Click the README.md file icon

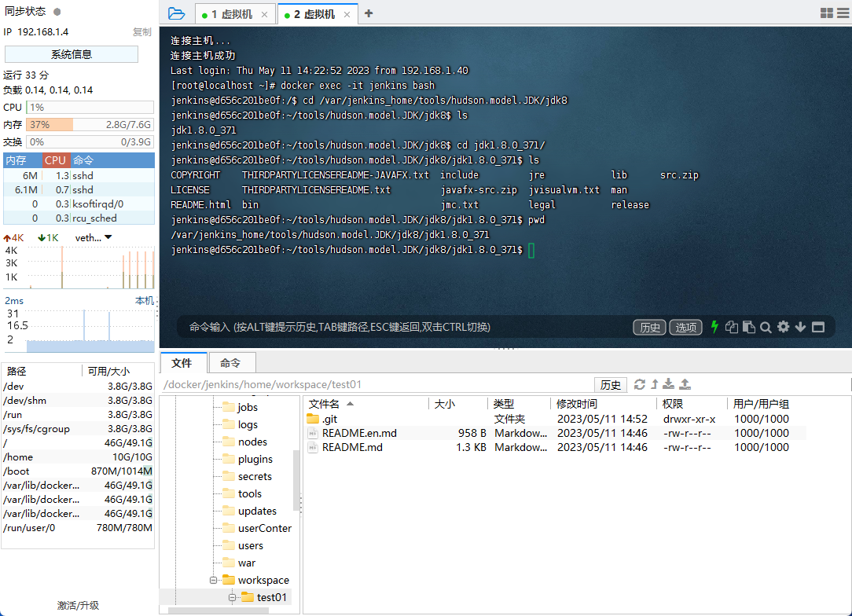point(313,447)
